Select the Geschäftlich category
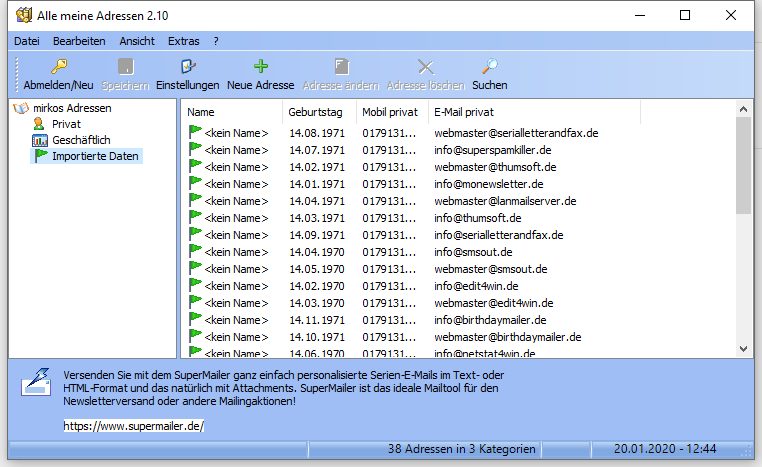Screen dimensions: 762x467 (x=81, y=140)
